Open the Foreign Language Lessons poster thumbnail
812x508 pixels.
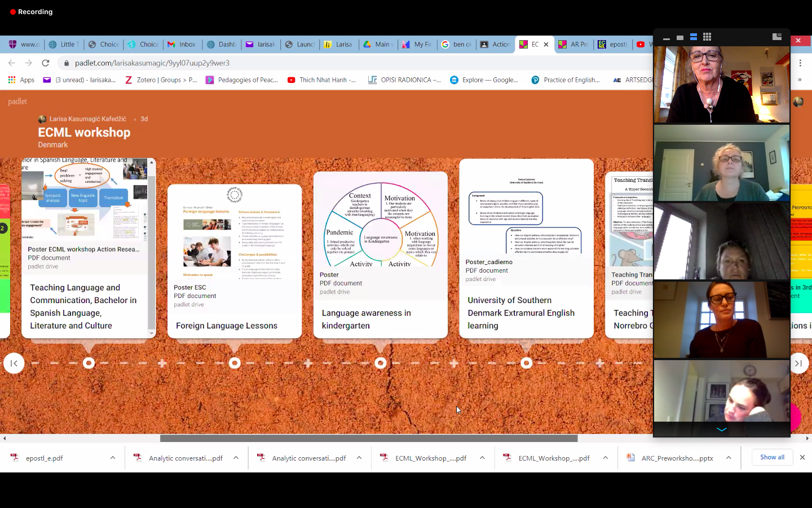tap(235, 233)
